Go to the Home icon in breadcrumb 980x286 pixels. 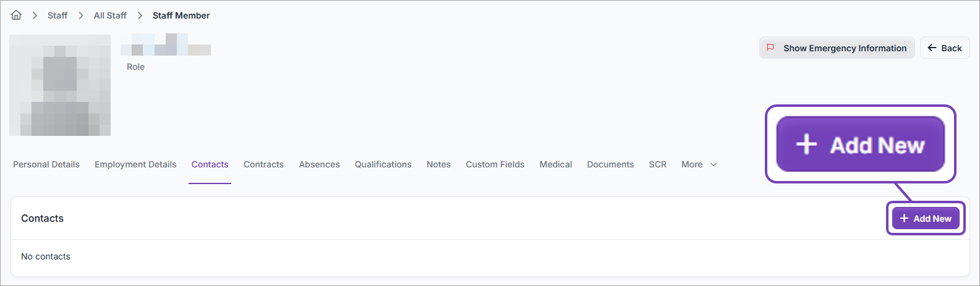click(x=16, y=15)
